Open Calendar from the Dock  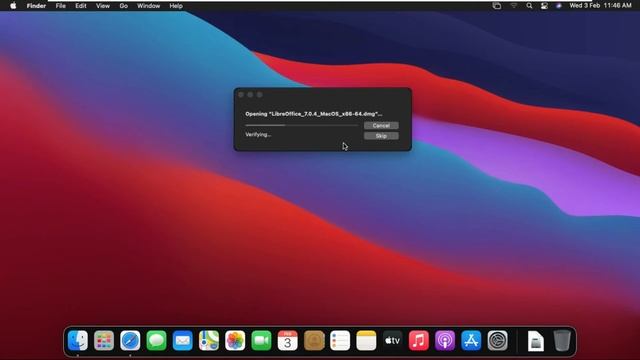(x=287, y=340)
